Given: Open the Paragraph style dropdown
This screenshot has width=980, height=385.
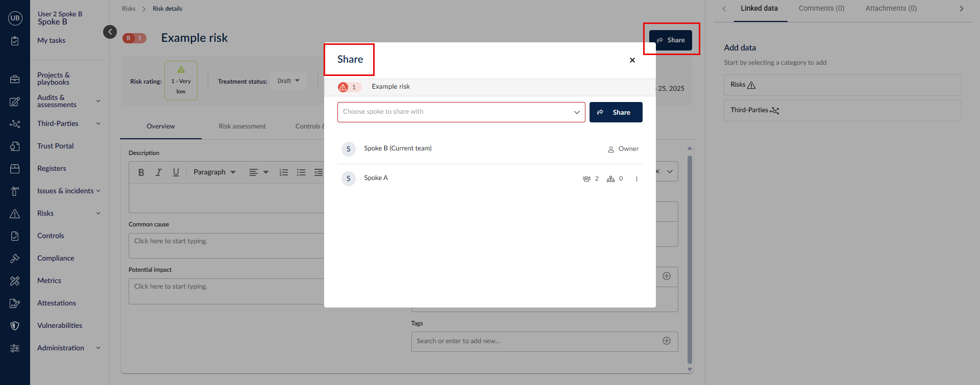Looking at the screenshot, I should tap(214, 172).
